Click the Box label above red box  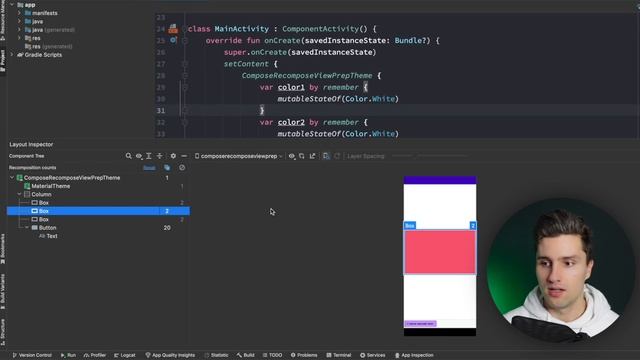409,226
